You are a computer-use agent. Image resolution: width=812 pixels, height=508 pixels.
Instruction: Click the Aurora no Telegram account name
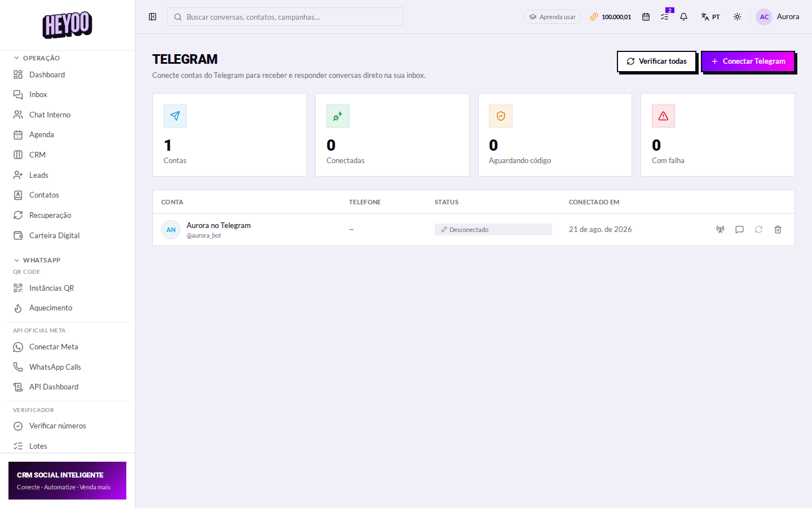pos(219,225)
